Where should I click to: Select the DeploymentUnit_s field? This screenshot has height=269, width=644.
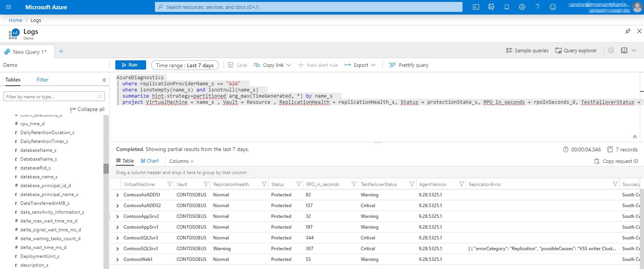coord(40,256)
